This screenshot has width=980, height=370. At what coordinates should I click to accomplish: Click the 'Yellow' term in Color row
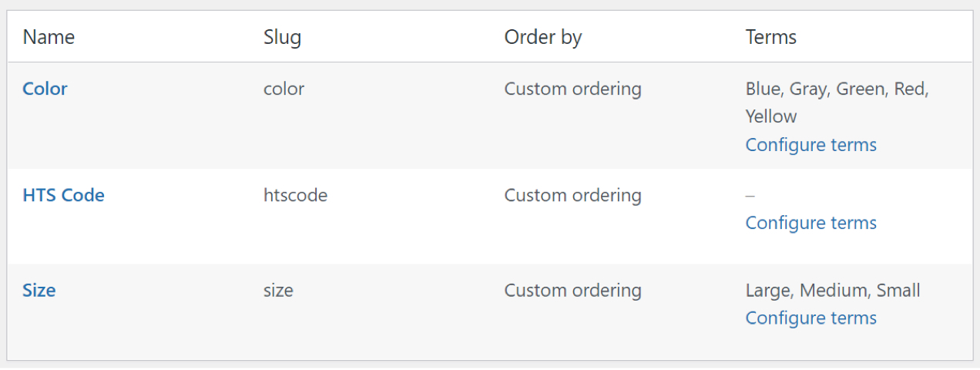click(x=770, y=116)
